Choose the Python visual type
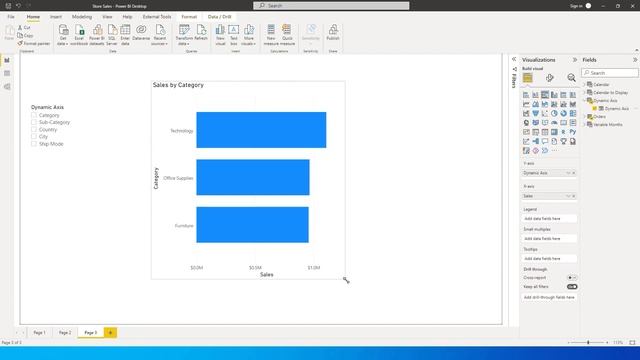The height and width of the screenshot is (360, 640). coord(573,132)
